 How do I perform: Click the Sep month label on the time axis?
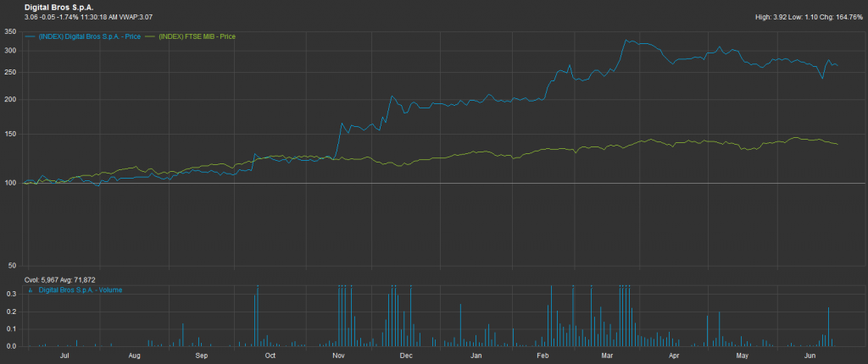(x=202, y=356)
